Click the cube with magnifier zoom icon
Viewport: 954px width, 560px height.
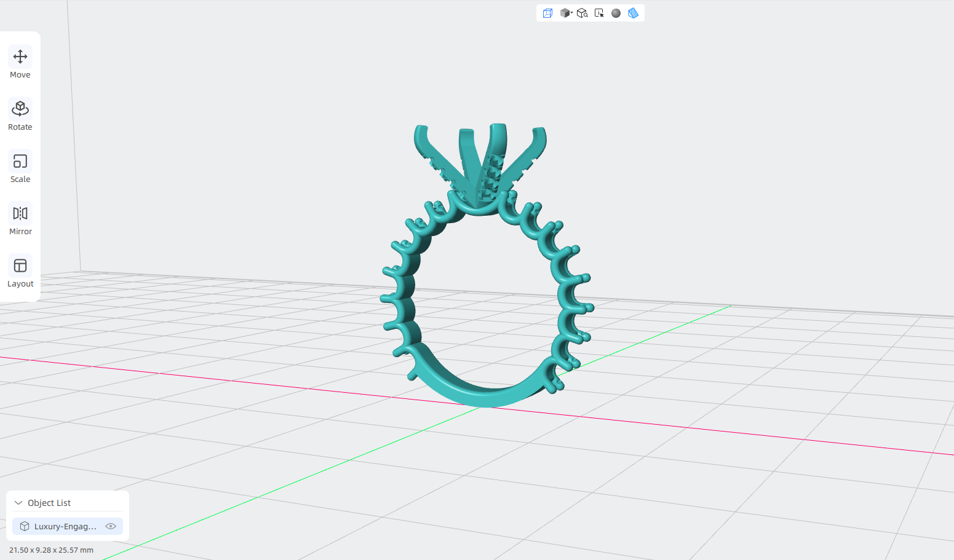tap(582, 13)
